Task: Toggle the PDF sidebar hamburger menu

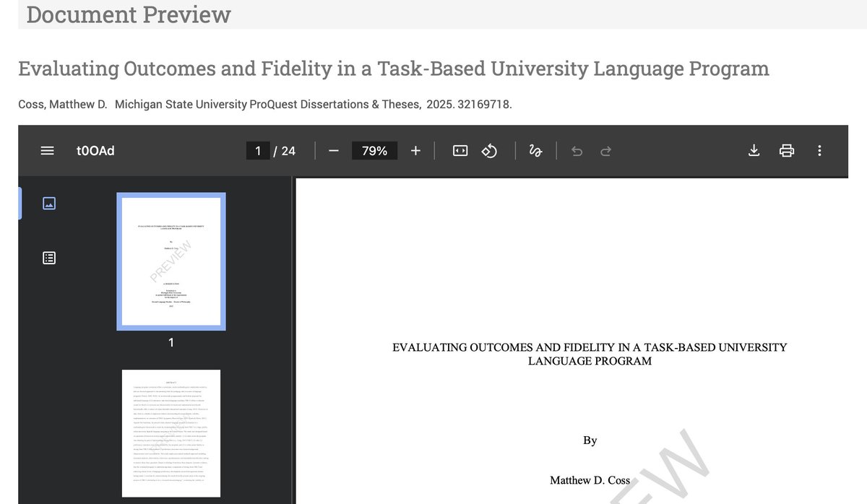Action: coord(47,151)
